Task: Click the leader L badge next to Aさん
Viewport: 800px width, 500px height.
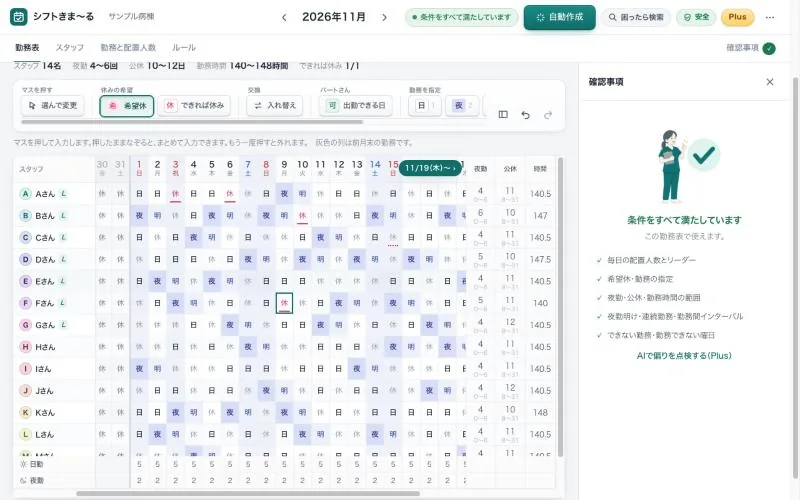Action: tap(63, 194)
